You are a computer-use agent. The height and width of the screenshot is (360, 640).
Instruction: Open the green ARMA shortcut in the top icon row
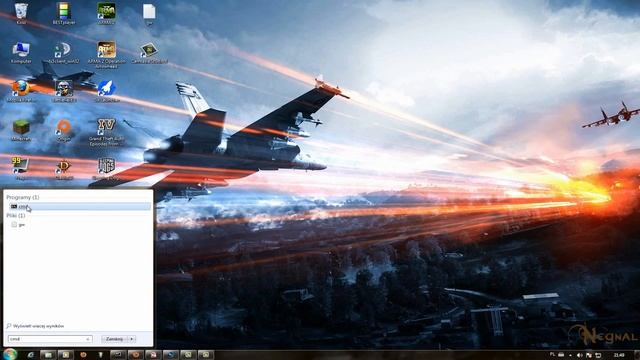(x=107, y=13)
